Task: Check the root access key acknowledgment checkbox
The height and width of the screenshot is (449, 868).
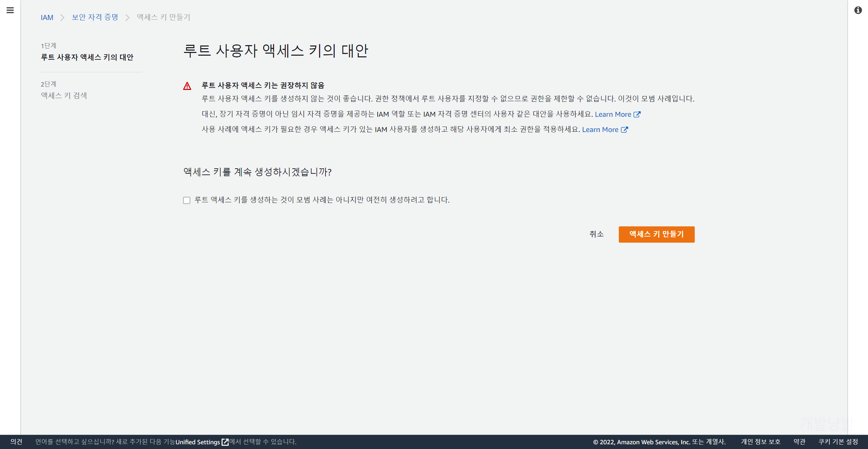Action: 186,200
